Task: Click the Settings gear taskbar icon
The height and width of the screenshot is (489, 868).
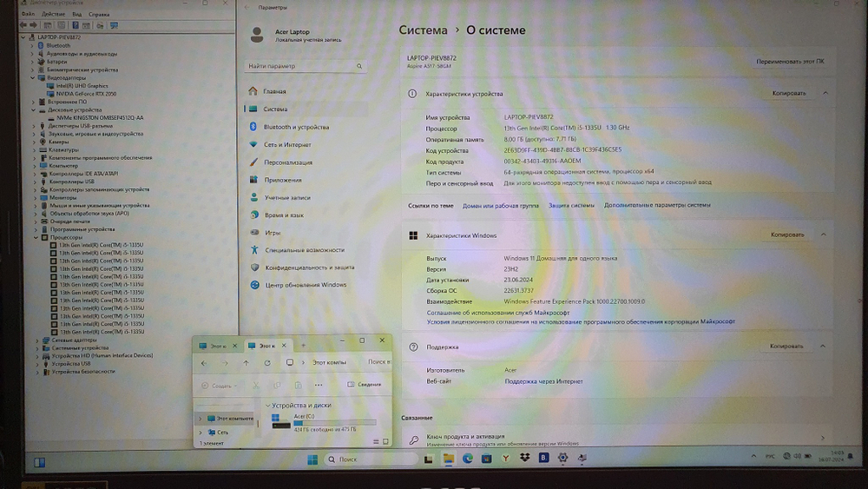Action: point(563,458)
